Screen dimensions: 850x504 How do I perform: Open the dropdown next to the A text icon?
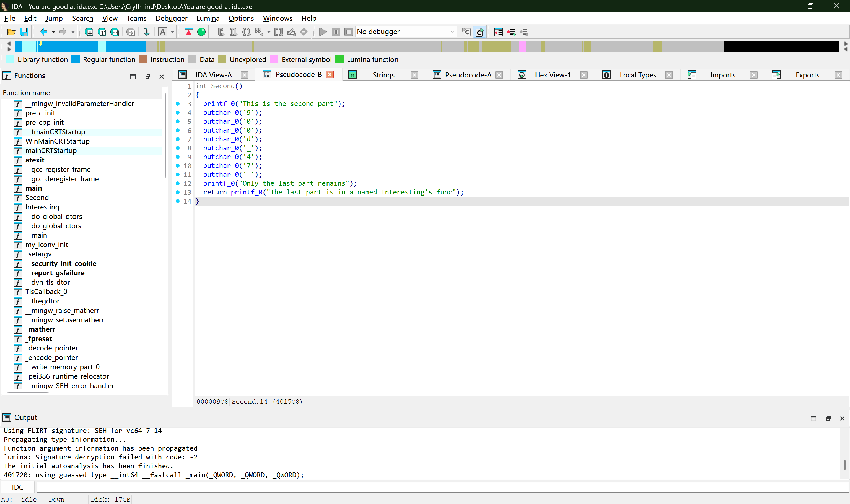(173, 32)
